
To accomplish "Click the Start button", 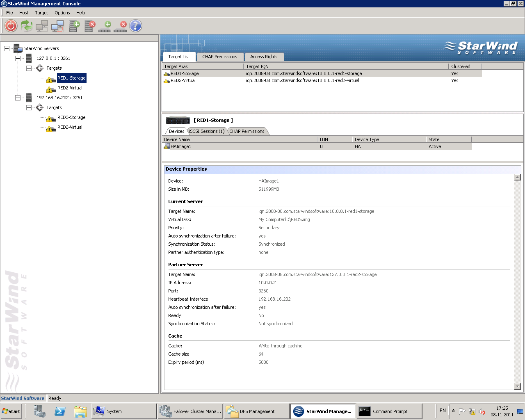I will 11,411.
